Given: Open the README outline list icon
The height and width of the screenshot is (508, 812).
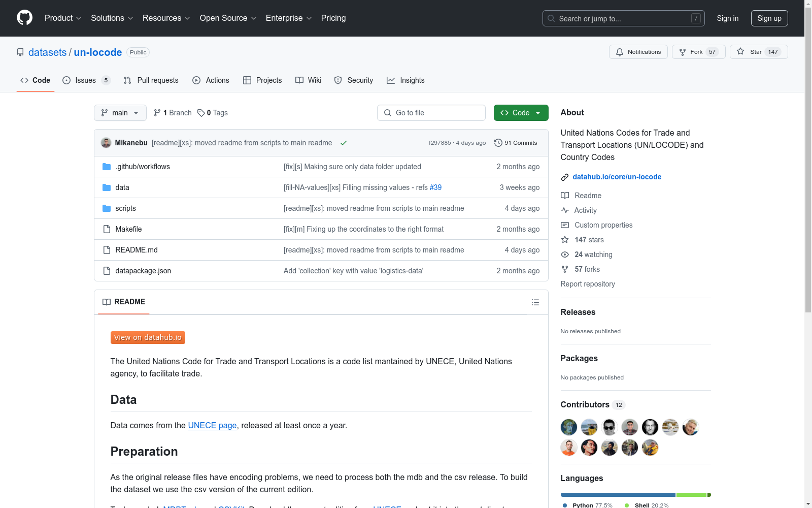Looking at the screenshot, I should pos(535,302).
